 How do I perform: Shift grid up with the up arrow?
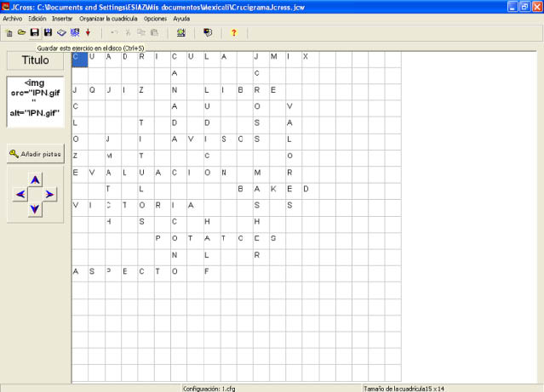[x=35, y=180]
